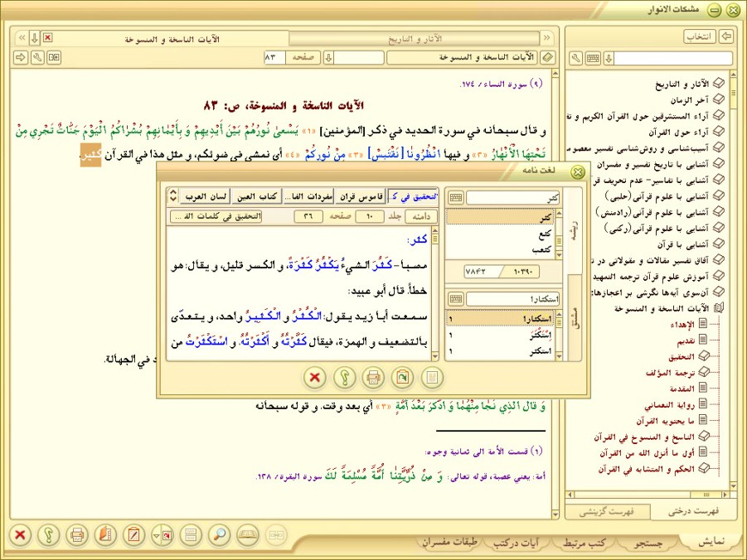Viewport: 747px width, 560px height.
Task: Open the notes clipboard-with-pencil icon
Action: pyautogui.click(x=133, y=535)
